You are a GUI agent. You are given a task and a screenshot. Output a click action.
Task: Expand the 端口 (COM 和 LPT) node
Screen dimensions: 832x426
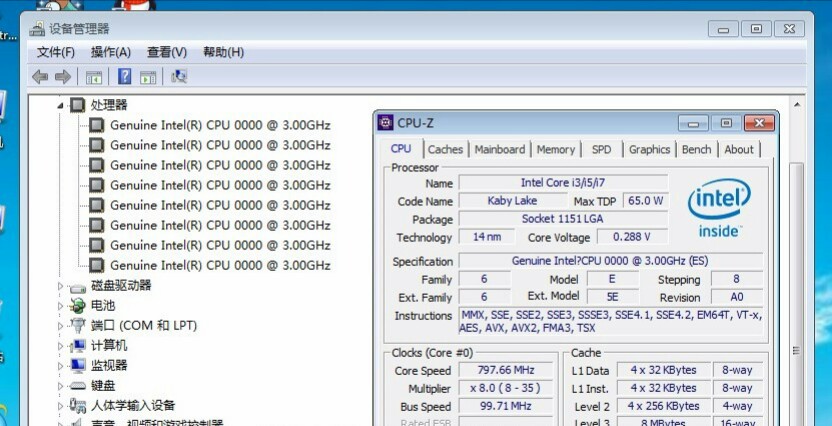click(x=60, y=326)
